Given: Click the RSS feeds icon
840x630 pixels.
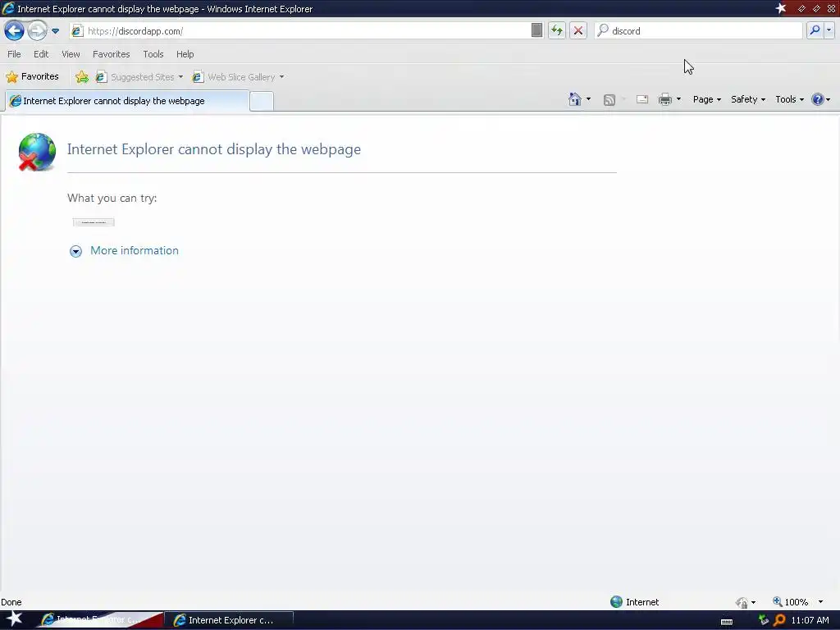Looking at the screenshot, I should (x=609, y=99).
